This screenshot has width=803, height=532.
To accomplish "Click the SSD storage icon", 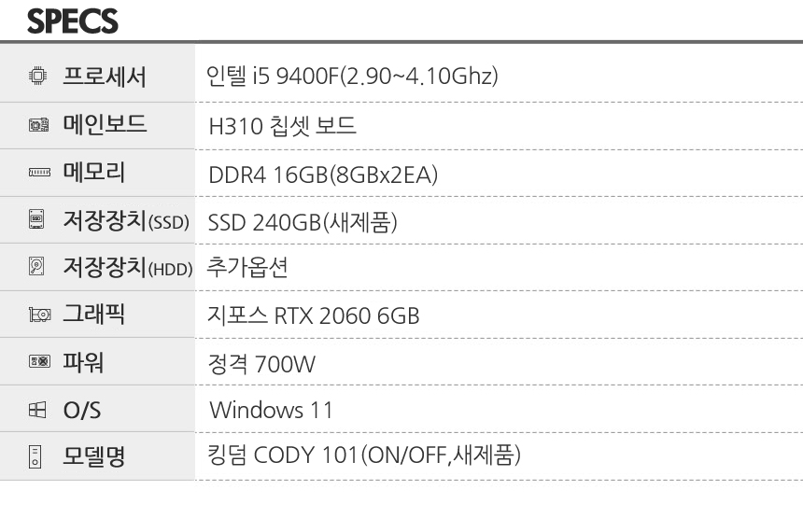I will point(36,219).
